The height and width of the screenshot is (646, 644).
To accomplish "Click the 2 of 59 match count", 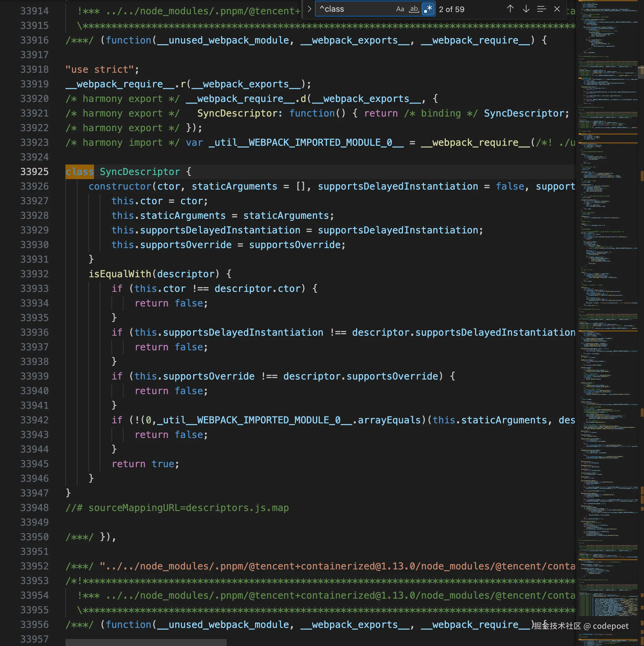I will pyautogui.click(x=451, y=9).
